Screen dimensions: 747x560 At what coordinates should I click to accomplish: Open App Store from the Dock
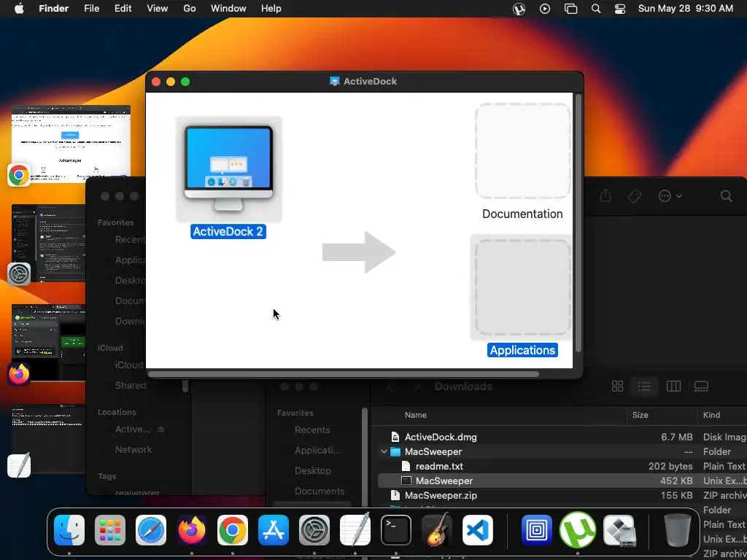point(274,530)
